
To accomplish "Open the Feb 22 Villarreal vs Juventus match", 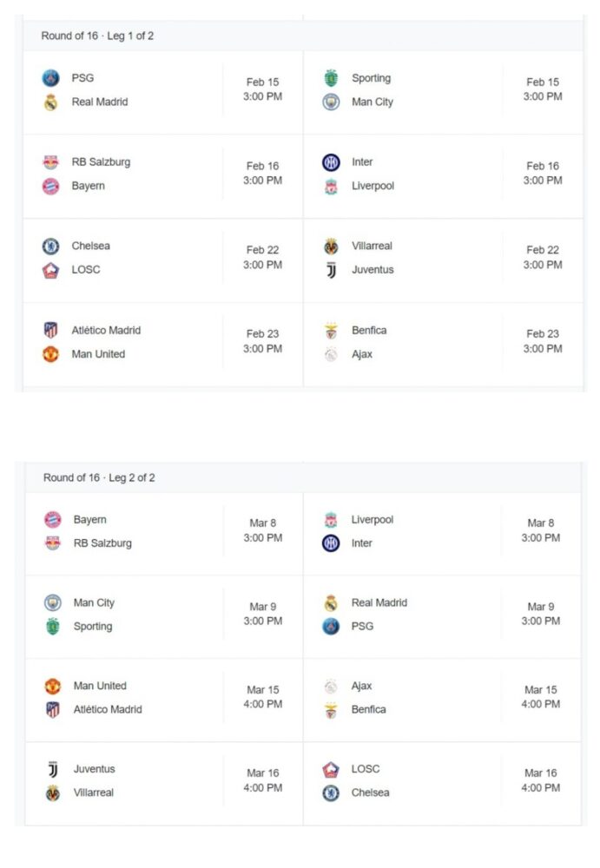I will (443, 260).
